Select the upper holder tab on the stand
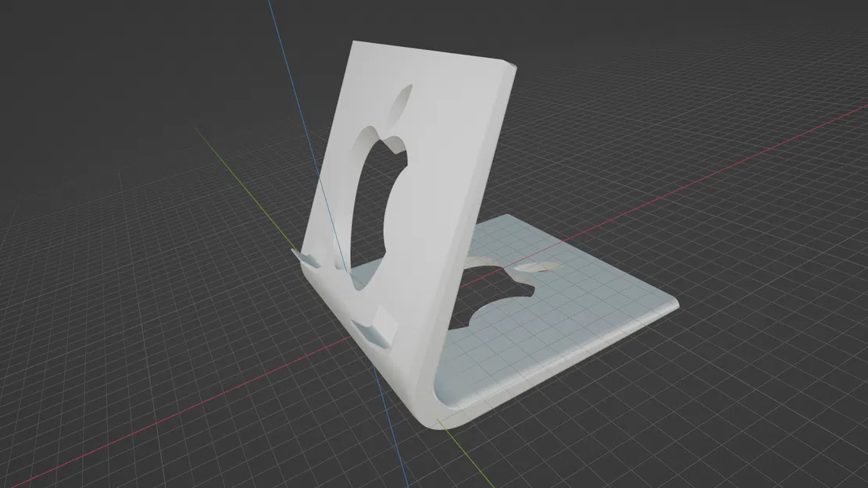Image resolution: width=868 pixels, height=488 pixels. tap(306, 258)
